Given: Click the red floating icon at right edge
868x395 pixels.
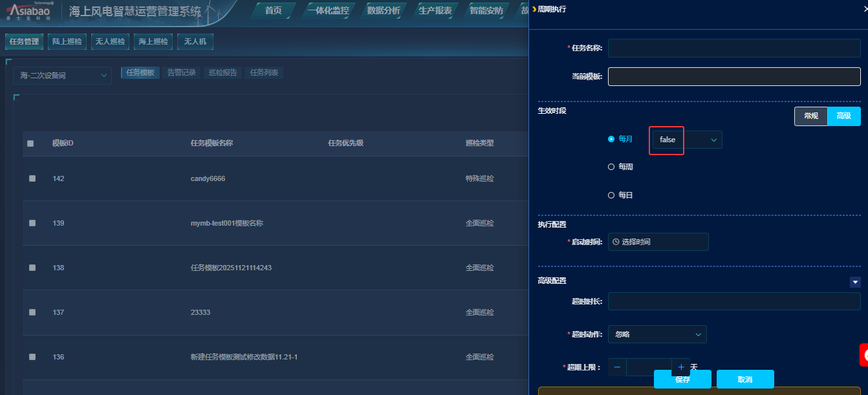Looking at the screenshot, I should (x=863, y=355).
